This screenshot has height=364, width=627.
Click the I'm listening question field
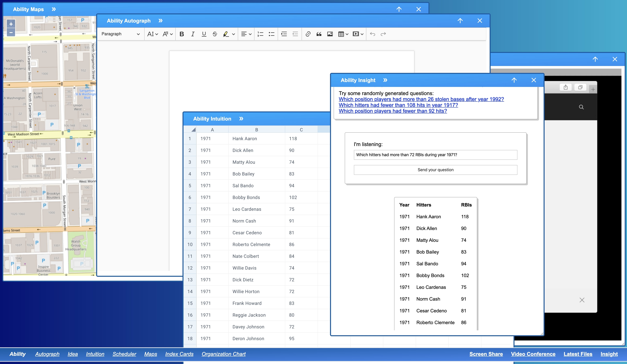pyautogui.click(x=435, y=155)
